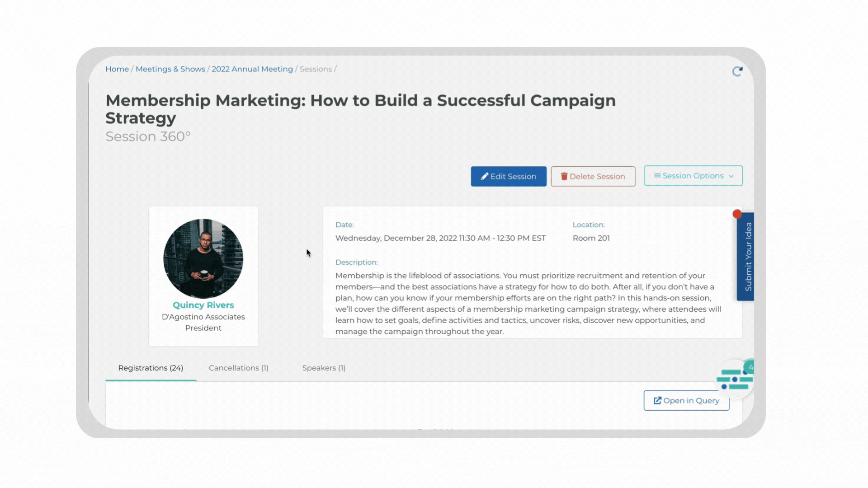868x488 pixels.
Task: Click Edit Session button
Action: pyautogui.click(x=509, y=176)
